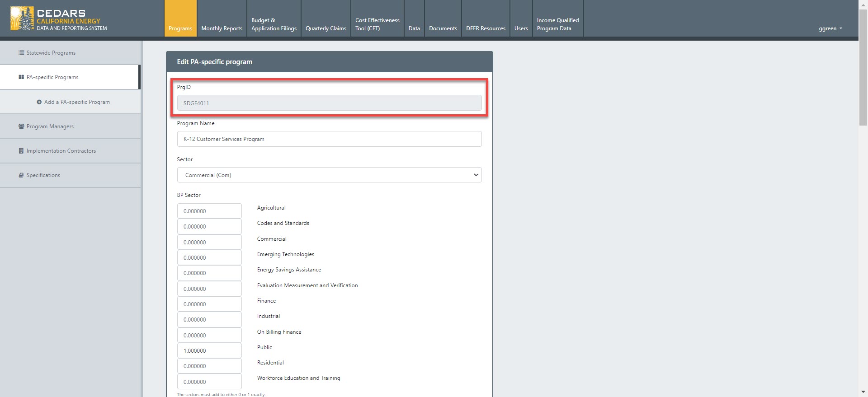Open Cost Effectiveness Tool (CET) tab
The height and width of the screenshot is (397, 868).
tap(377, 24)
